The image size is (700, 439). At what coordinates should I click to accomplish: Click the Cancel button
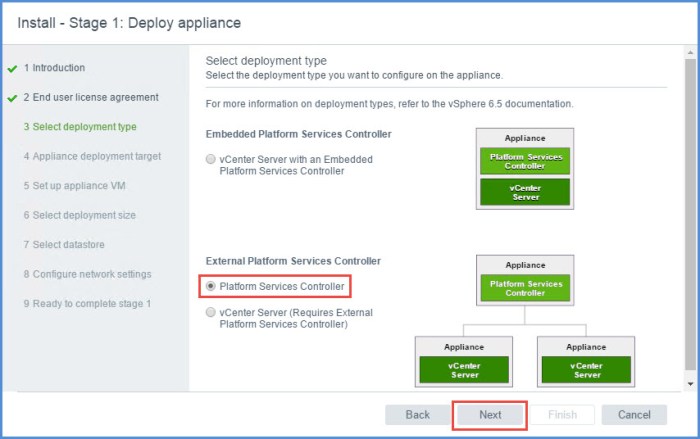pyautogui.click(x=634, y=415)
